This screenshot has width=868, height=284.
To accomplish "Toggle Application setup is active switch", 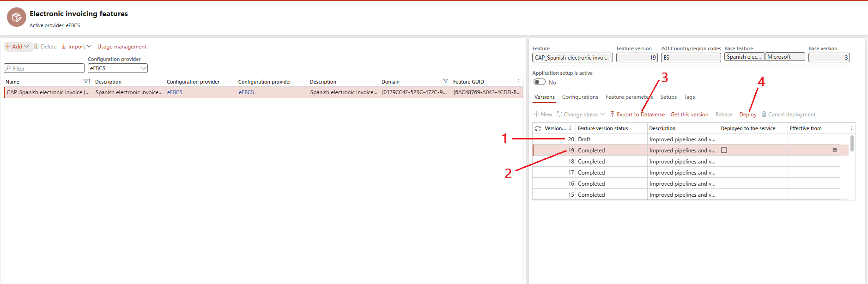I will tap(539, 82).
